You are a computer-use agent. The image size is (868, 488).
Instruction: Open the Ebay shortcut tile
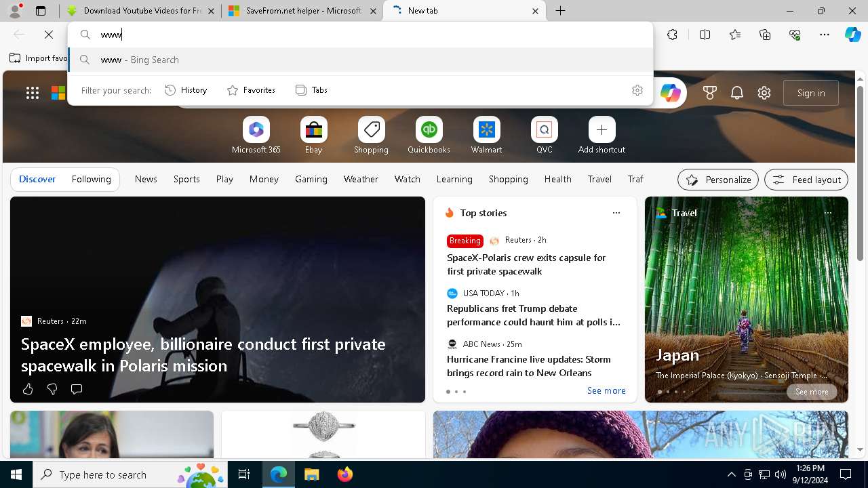[x=313, y=136]
